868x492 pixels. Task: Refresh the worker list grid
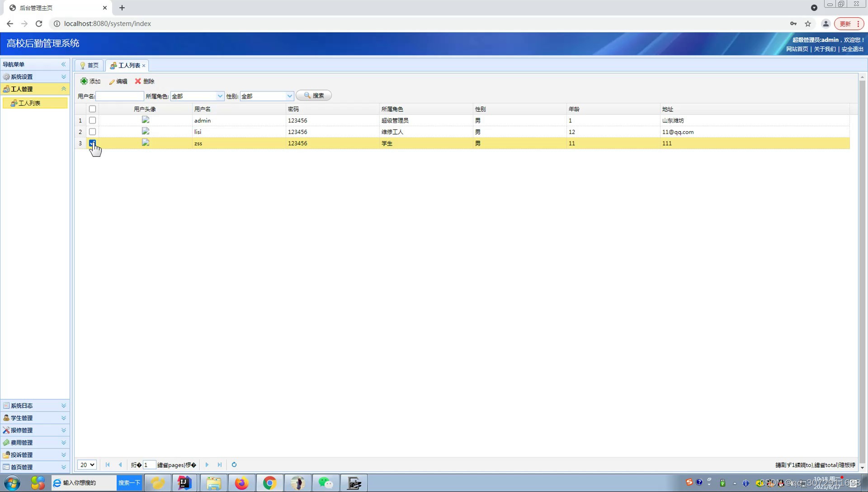(234, 465)
